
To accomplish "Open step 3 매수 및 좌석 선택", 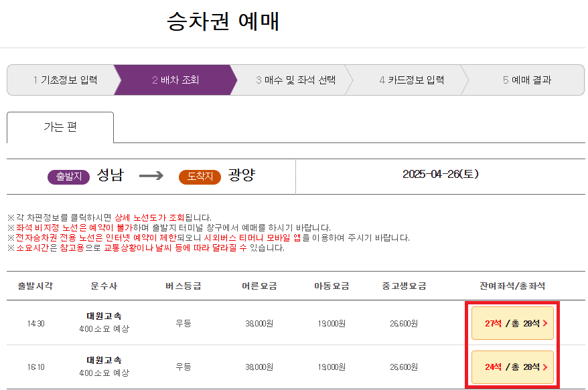I will 295,80.
